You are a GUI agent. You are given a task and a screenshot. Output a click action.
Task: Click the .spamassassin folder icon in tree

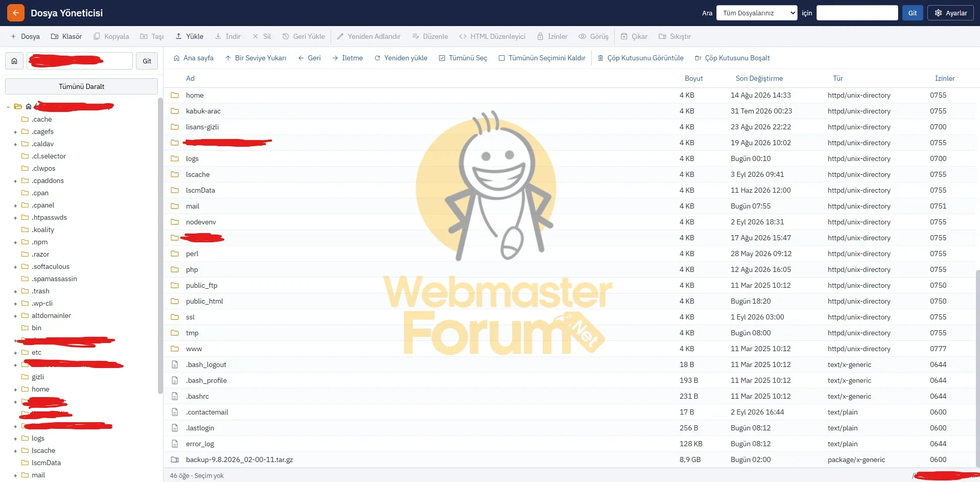(25, 279)
